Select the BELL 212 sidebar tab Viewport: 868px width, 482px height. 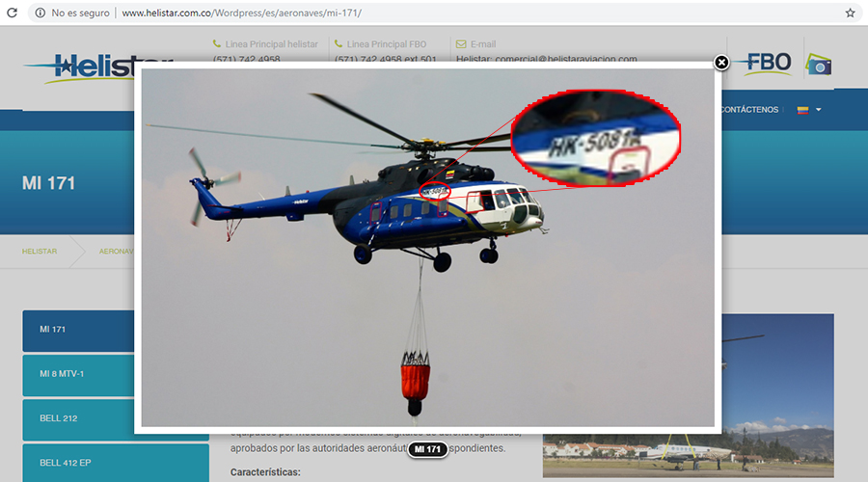[x=78, y=419]
